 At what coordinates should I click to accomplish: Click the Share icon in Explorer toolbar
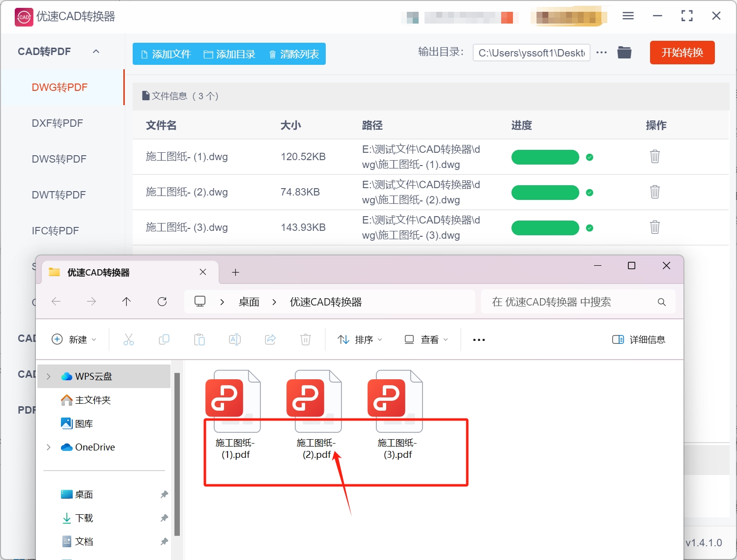(x=270, y=339)
